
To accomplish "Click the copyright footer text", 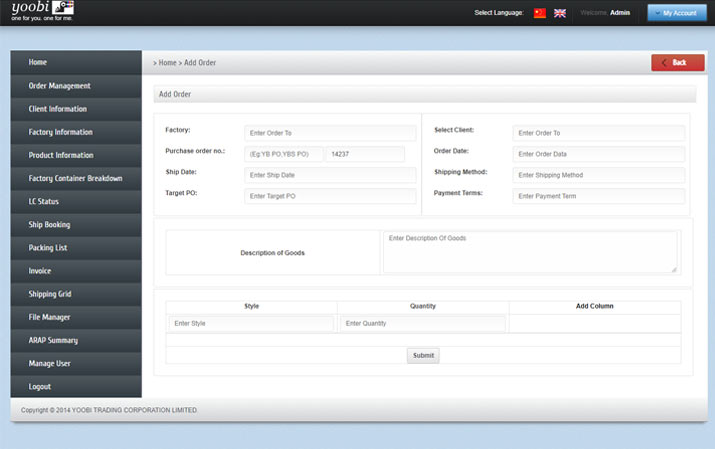I will coord(109,410).
